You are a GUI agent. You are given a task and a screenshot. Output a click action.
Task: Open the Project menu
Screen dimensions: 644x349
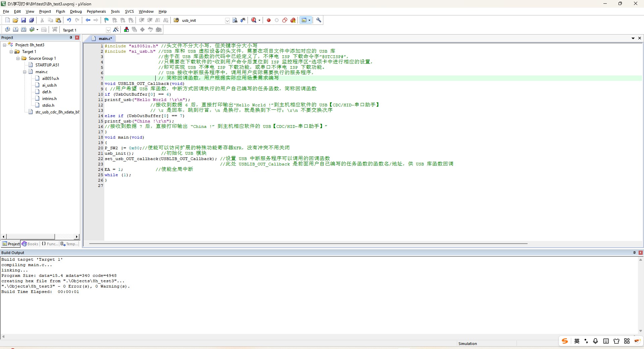coord(45,11)
